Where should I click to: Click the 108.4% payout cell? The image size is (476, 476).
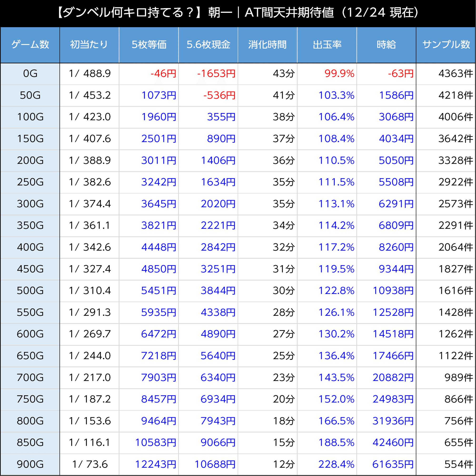(327, 139)
